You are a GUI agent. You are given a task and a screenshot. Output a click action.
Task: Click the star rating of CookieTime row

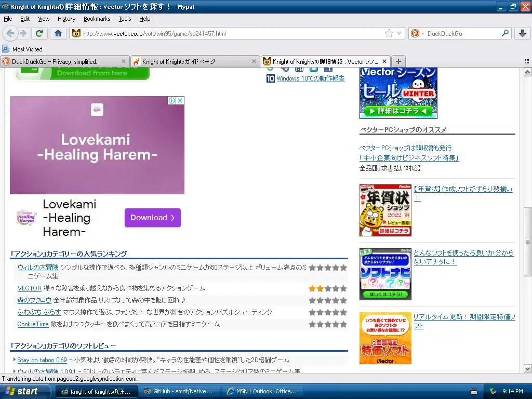(328, 324)
